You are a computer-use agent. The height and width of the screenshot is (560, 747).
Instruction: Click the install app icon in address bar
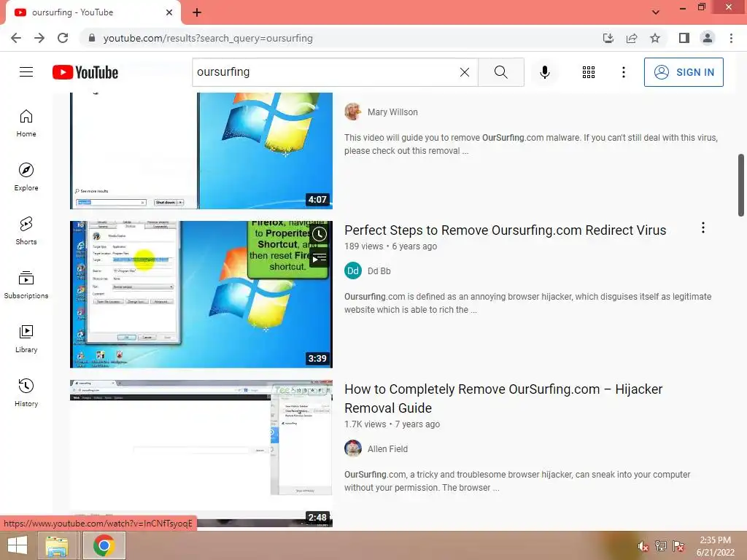coord(608,38)
